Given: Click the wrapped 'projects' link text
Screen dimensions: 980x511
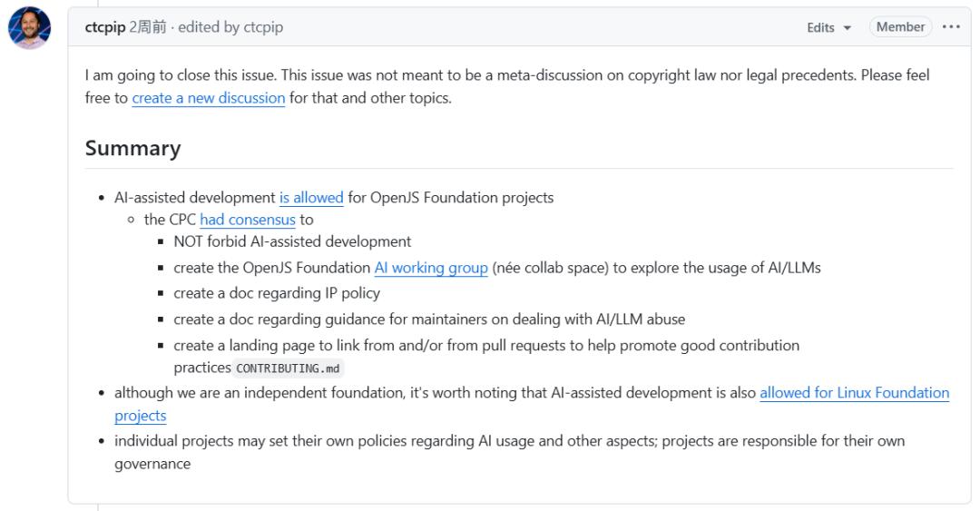Looking at the screenshot, I should coord(140,416).
